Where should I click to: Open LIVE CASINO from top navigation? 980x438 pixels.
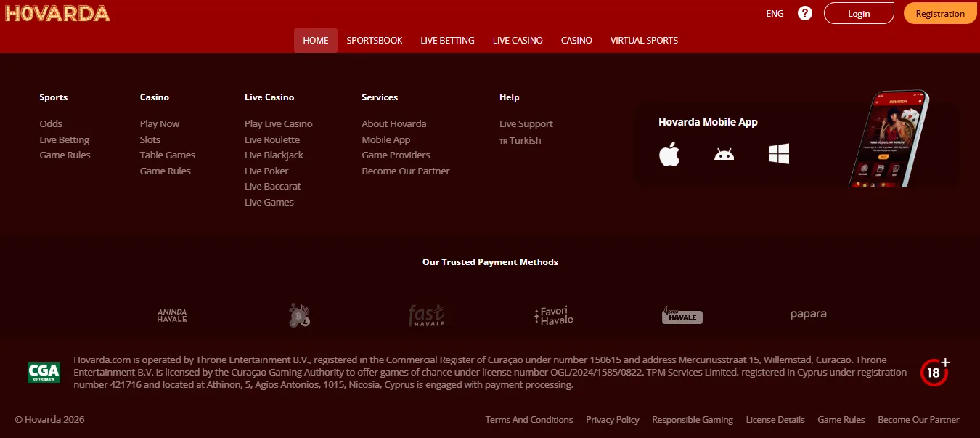[518, 41]
